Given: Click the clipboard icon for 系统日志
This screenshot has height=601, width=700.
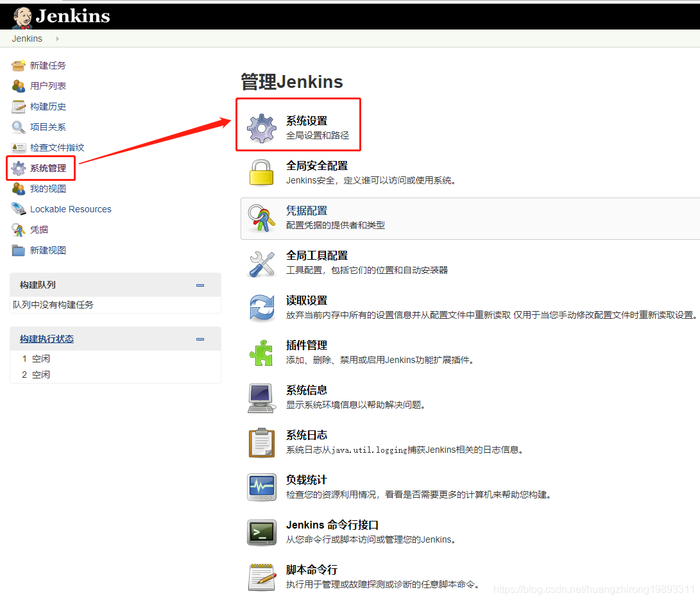Looking at the screenshot, I should [x=262, y=443].
